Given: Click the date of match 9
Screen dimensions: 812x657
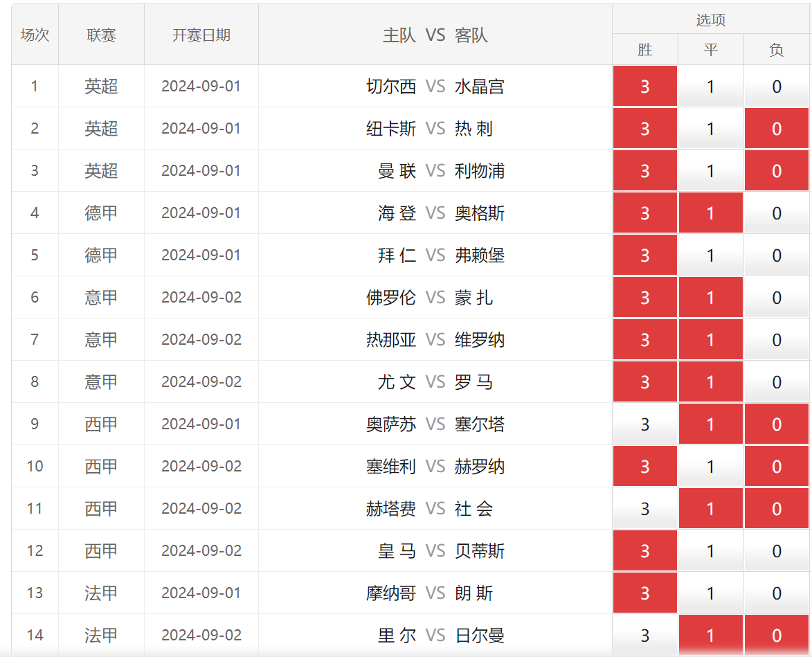Looking at the screenshot, I should (201, 424).
